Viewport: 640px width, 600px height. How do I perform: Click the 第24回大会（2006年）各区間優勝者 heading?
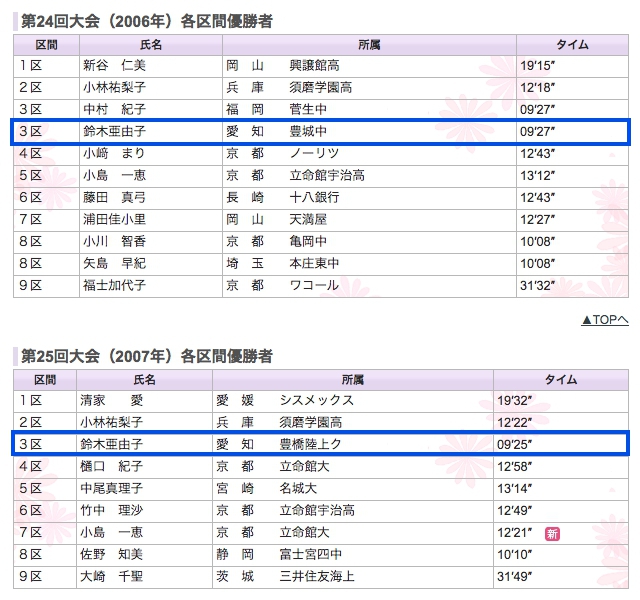147,21
